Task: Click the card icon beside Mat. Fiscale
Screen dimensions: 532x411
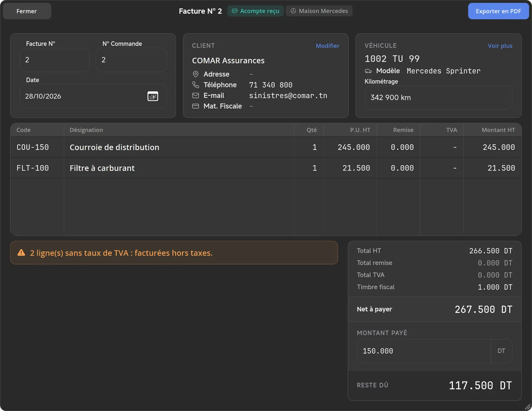Action: (196, 106)
